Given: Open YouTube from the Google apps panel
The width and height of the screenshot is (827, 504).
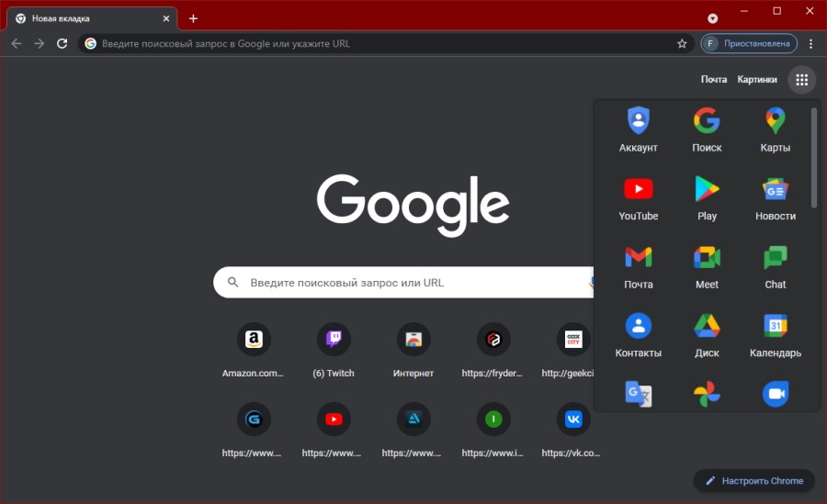Looking at the screenshot, I should [x=638, y=190].
